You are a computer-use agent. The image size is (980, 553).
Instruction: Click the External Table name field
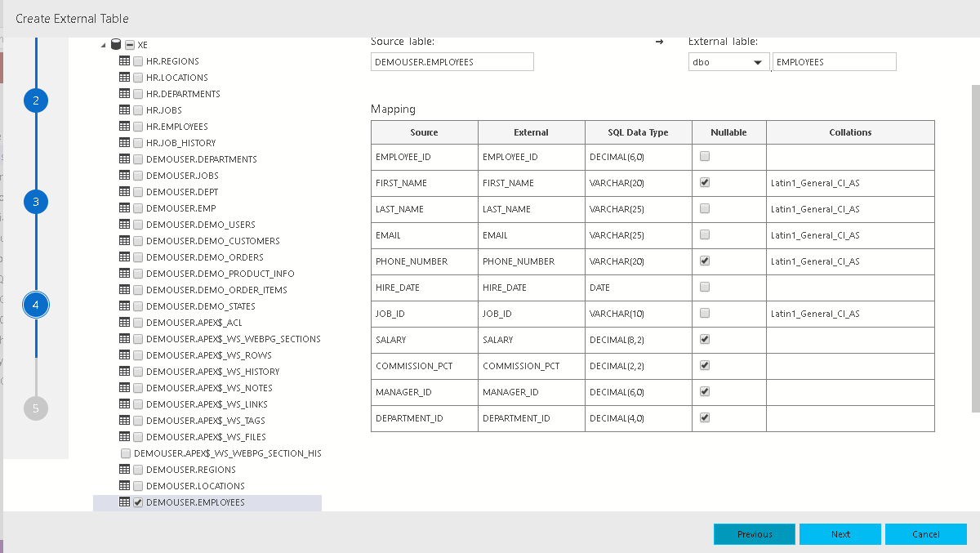tap(834, 62)
